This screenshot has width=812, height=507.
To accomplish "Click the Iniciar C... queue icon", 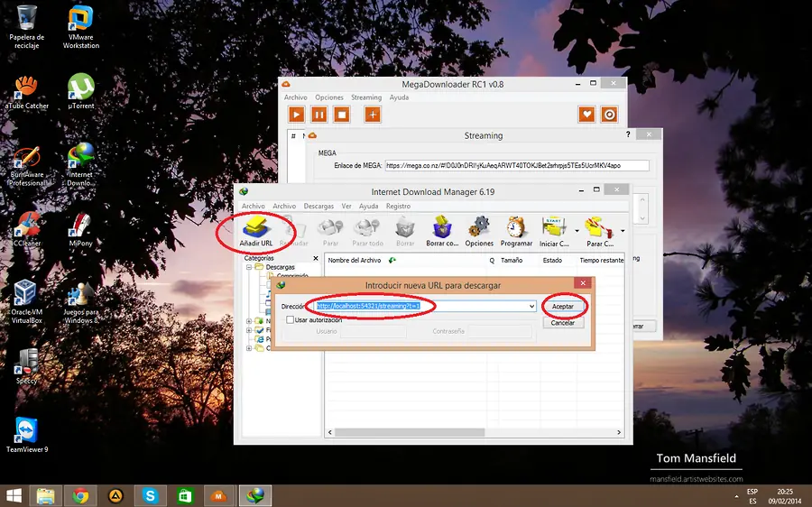I will [554, 232].
